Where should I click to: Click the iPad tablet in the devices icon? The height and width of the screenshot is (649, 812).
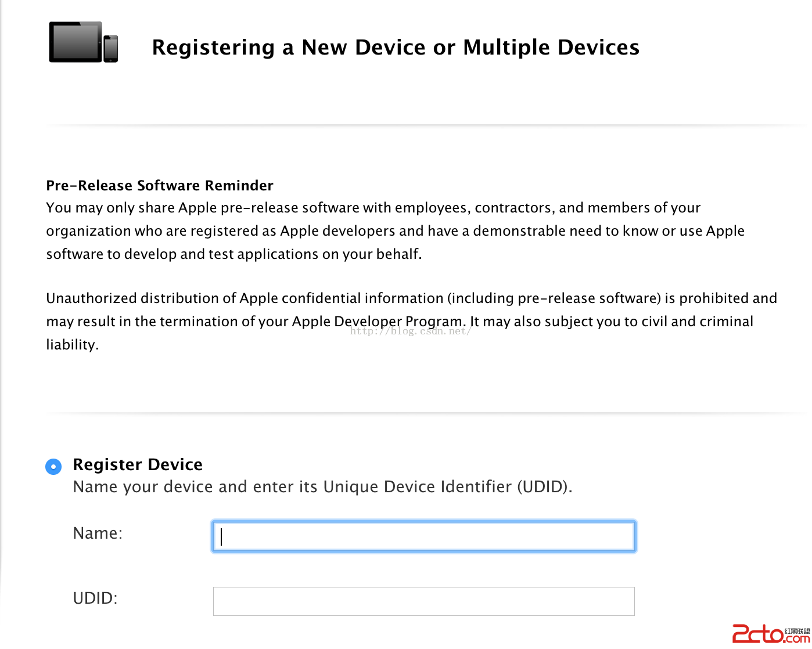75,42
